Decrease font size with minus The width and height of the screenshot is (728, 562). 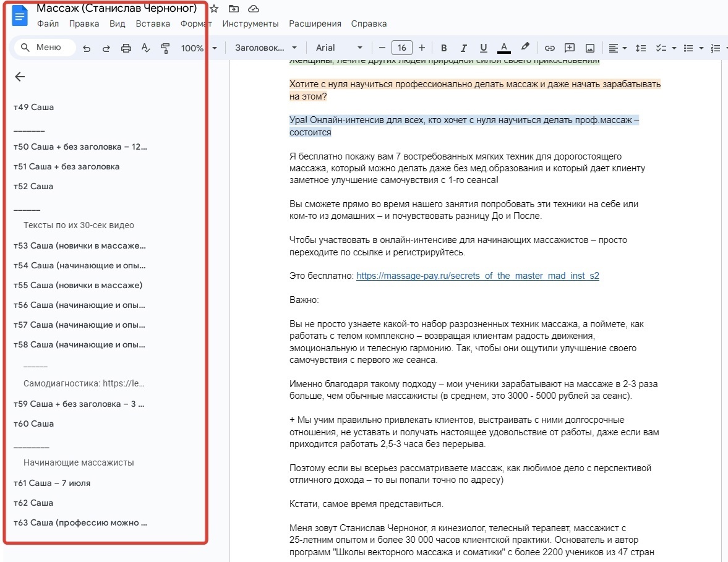382,48
